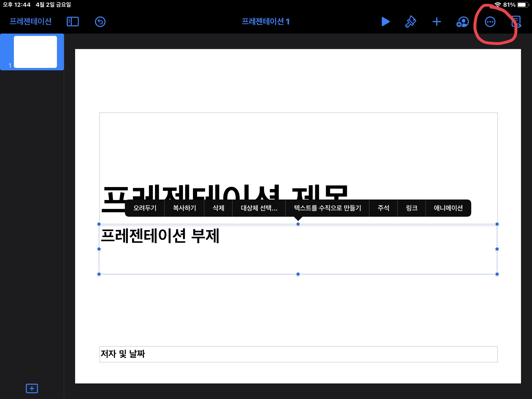
Task: Tap the 프레젠테이션 1 document title
Action: 266,22
